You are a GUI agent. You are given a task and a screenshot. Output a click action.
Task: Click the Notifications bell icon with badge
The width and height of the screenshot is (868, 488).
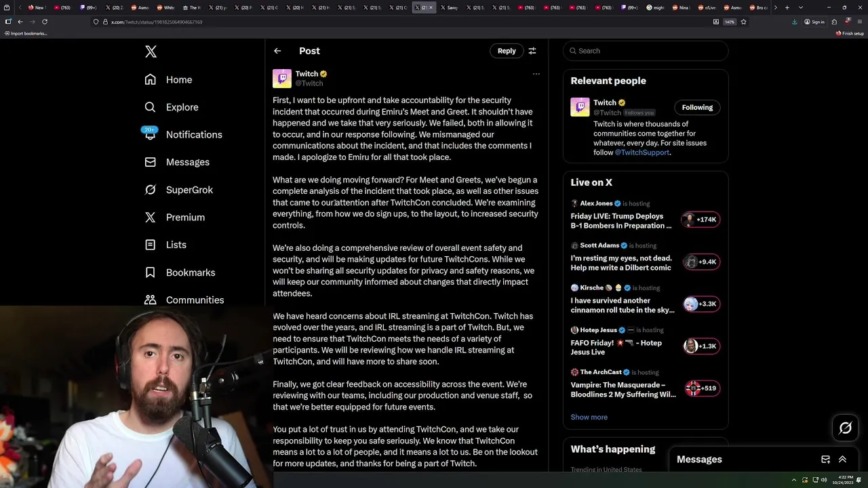tap(150, 134)
